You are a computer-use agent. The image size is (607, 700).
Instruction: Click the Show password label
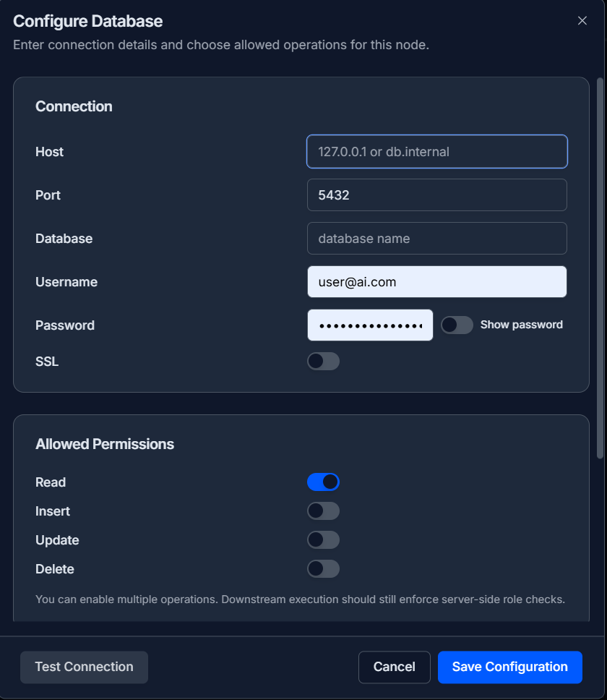[521, 325]
